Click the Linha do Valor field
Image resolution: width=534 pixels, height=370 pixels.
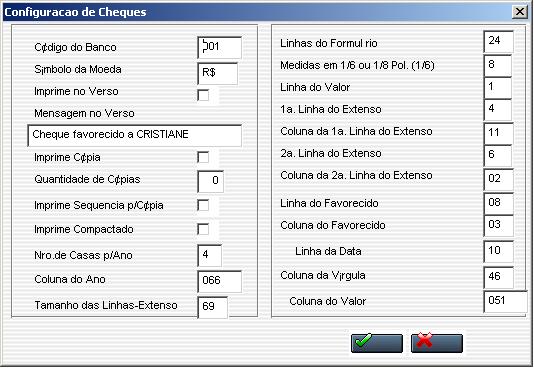tap(498, 88)
